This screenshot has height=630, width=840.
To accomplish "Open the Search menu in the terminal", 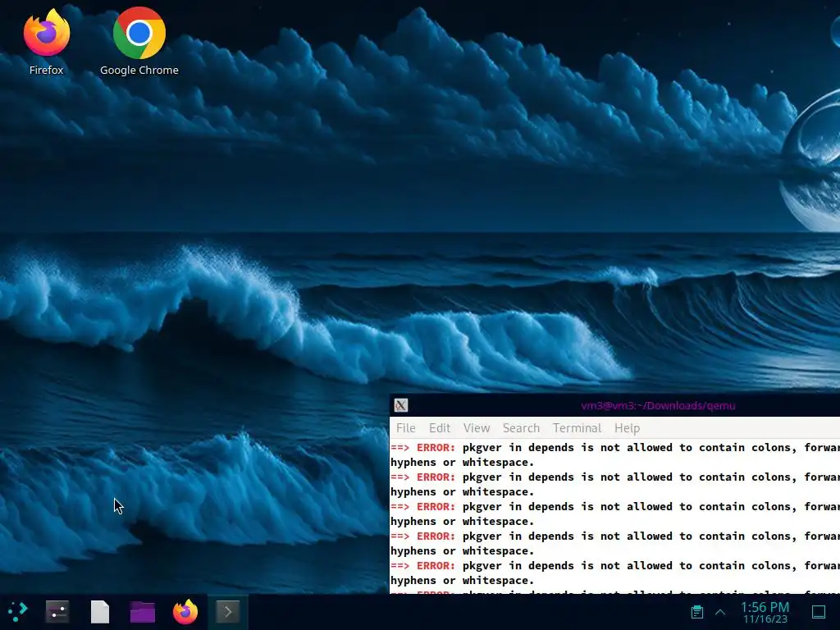I will point(521,428).
